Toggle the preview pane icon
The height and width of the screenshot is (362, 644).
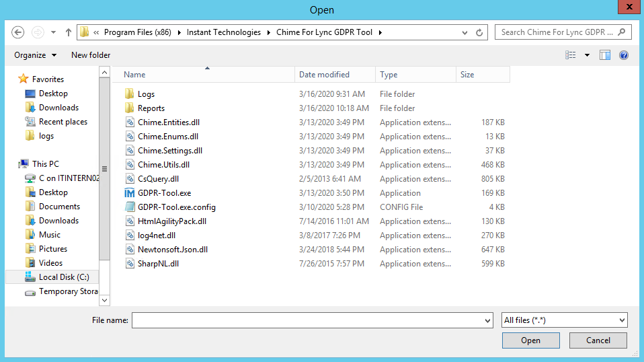[x=605, y=55]
